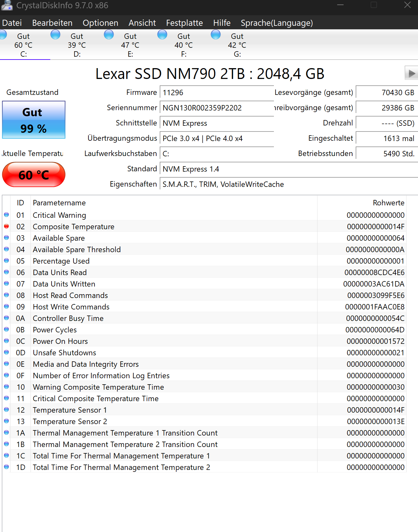The image size is (418, 532).
Task: Click the red 60 °C temperature button
Action: (x=34, y=174)
